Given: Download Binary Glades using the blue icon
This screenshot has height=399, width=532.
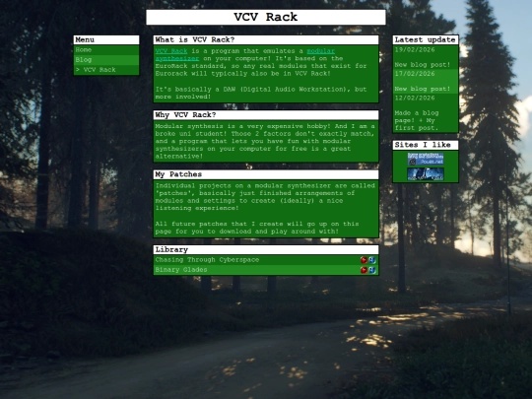Looking at the screenshot, I should click(372, 270).
